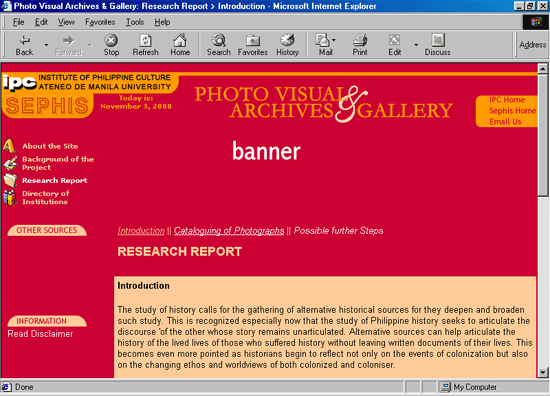This screenshot has width=550, height=396.
Task: Click the RESEARCH REPORT heading
Action: (180, 251)
